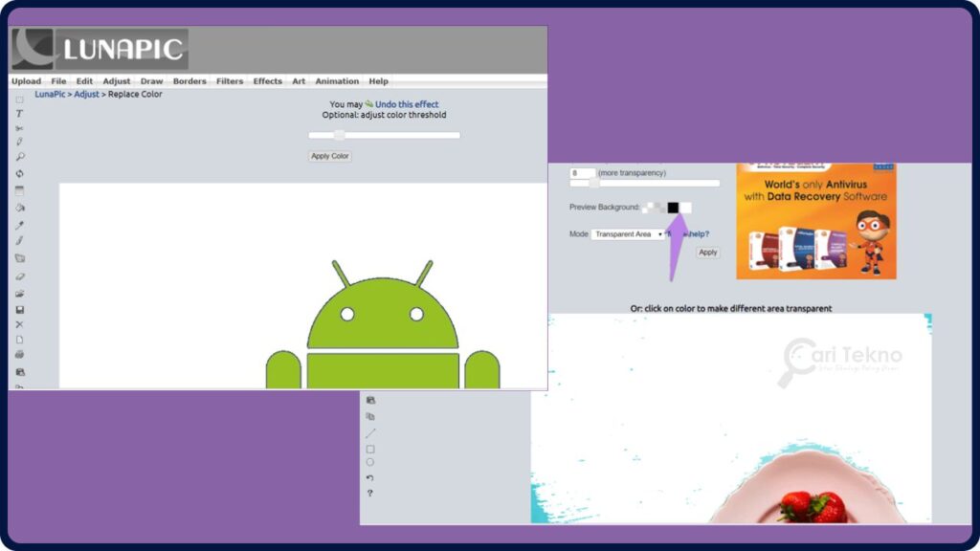The image size is (980, 551).
Task: Click the help? link beside Mode
Action: pyautogui.click(x=698, y=234)
